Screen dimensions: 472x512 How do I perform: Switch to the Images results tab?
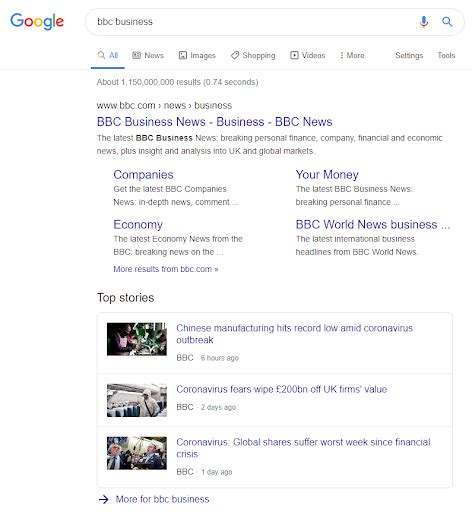click(x=197, y=55)
